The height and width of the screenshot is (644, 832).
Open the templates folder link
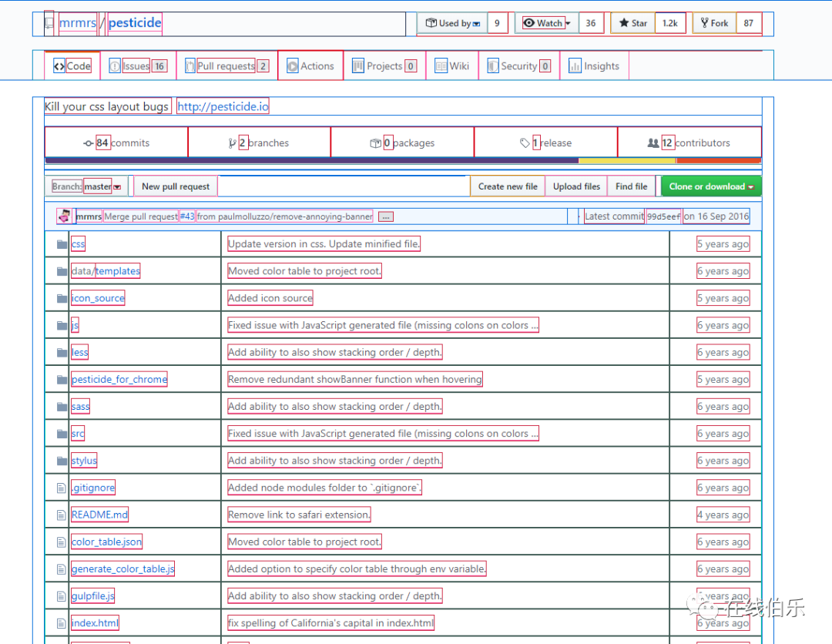click(x=118, y=271)
